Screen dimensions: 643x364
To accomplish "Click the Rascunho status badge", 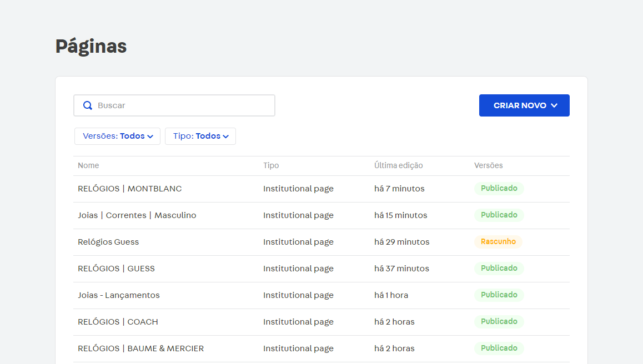I will click(498, 242).
